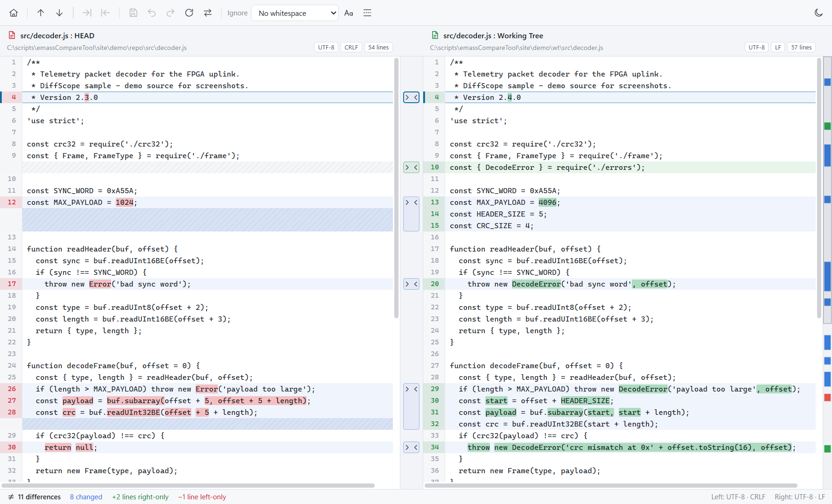Viewport: 832px width, 504px height.
Task: Click the right pane's horizontal scrollbar
Action: (x=611, y=485)
